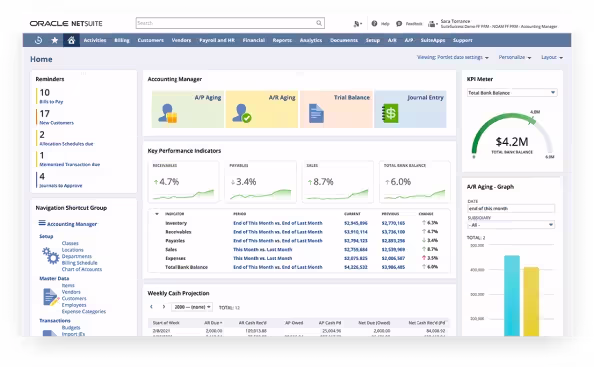This screenshot has width=594, height=367.
Task: Click the Help question mark icon
Action: point(374,23)
